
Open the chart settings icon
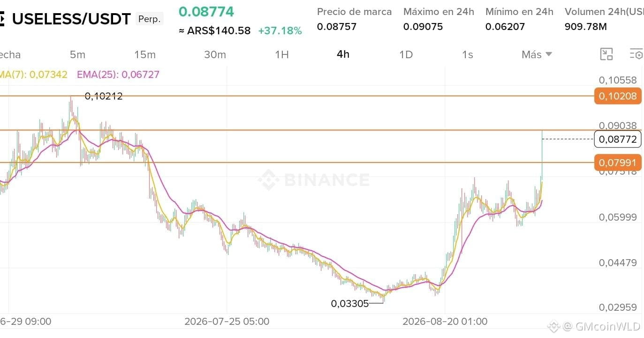[x=636, y=54]
